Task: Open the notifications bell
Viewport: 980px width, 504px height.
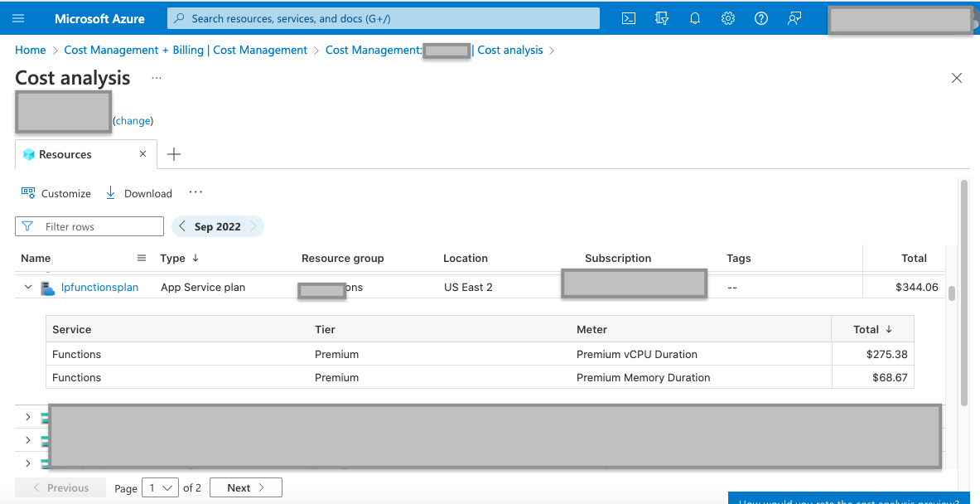Action: point(695,18)
